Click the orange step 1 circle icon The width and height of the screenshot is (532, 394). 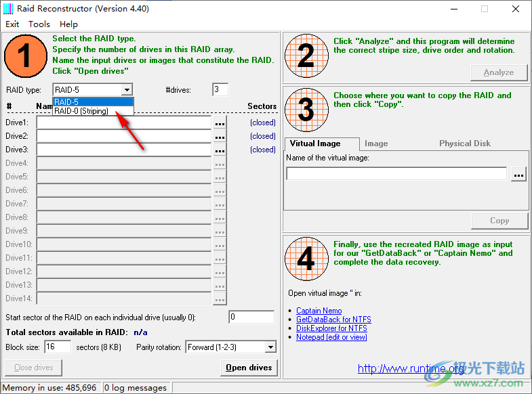(26, 56)
